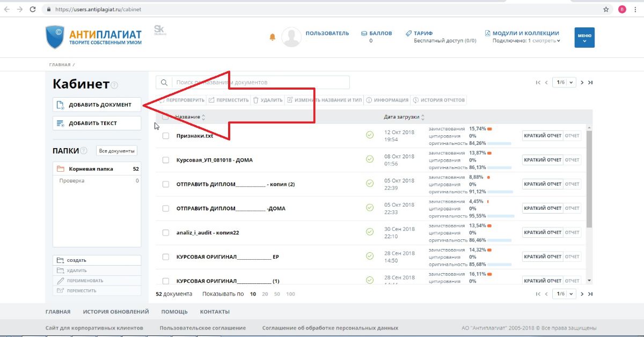Check the box for ОТПРАВИТЬ ДИПЛОМ -ДОМА
The width and height of the screenshot is (644, 337).
tap(166, 208)
